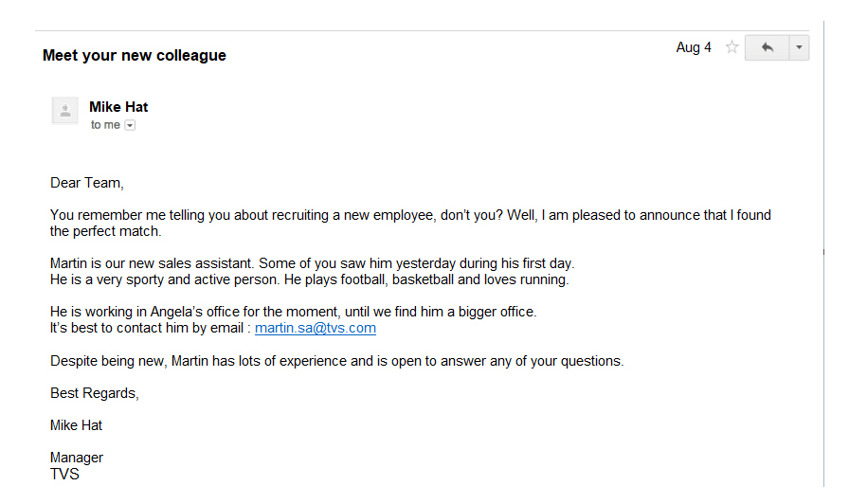Click the 'Best Regards,' closing line

click(94, 392)
